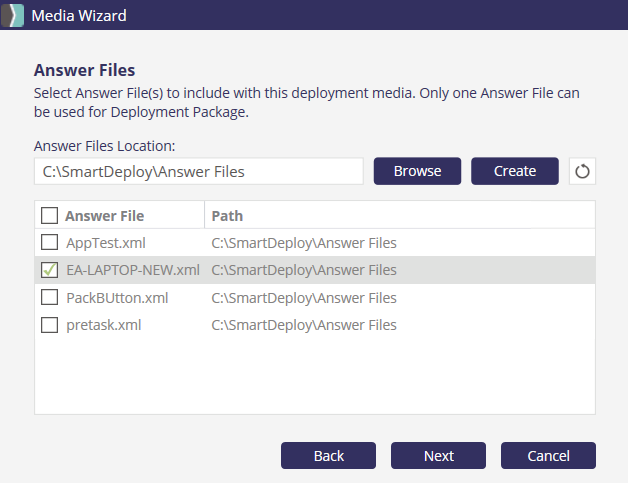This screenshot has height=483, width=628.
Task: Focus the Answer Files Location field
Action: 198,171
